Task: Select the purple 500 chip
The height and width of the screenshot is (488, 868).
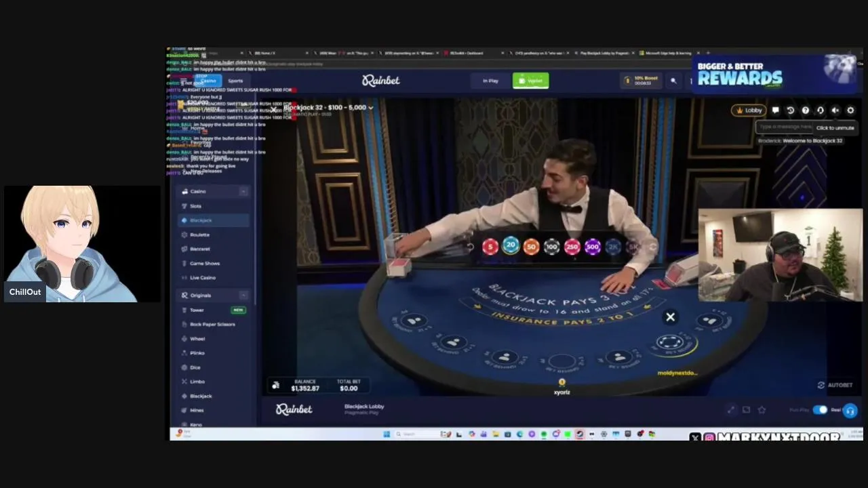Action: 593,247
